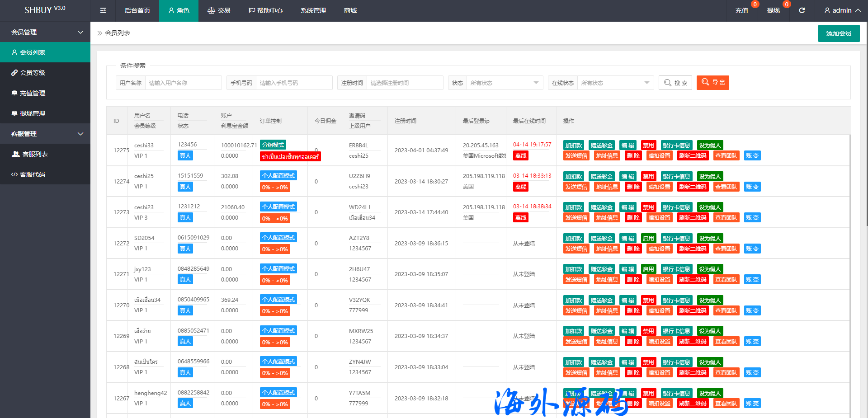Viewport: 868px width, 418px height.
Task: Open the admin user menu
Action: [842, 10]
